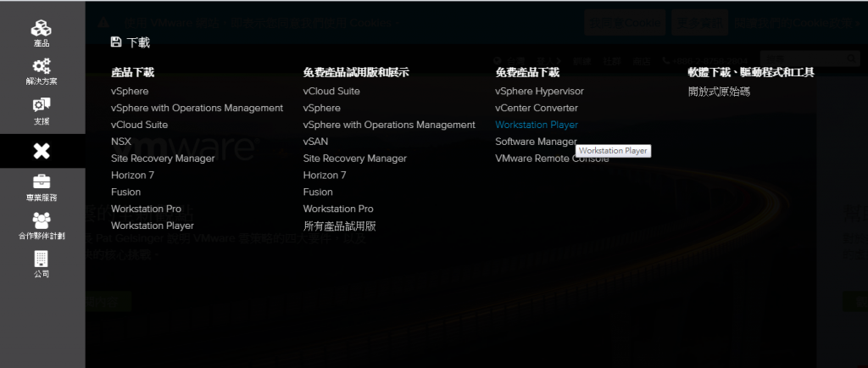
Task: Open the 產品 cubes icon in sidebar
Action: [x=42, y=28]
